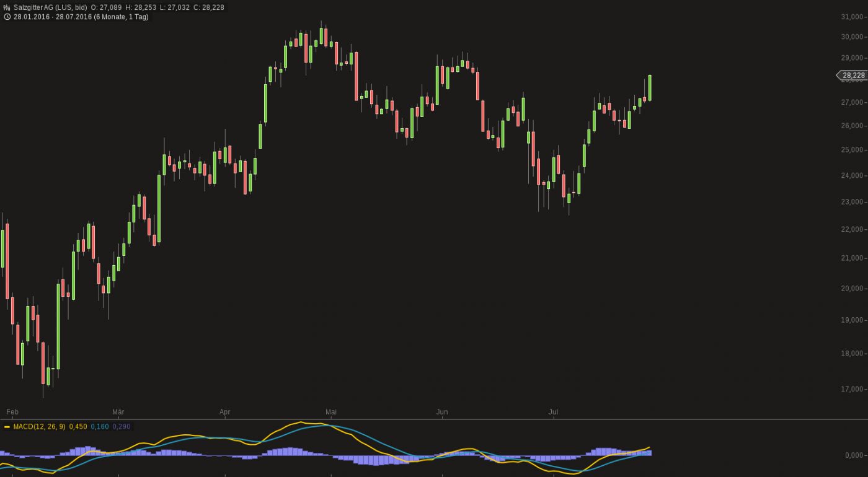The image size is (868, 477).
Task: Click the candlestick chart icon beside Salzgitter AG
Action: (7, 7)
